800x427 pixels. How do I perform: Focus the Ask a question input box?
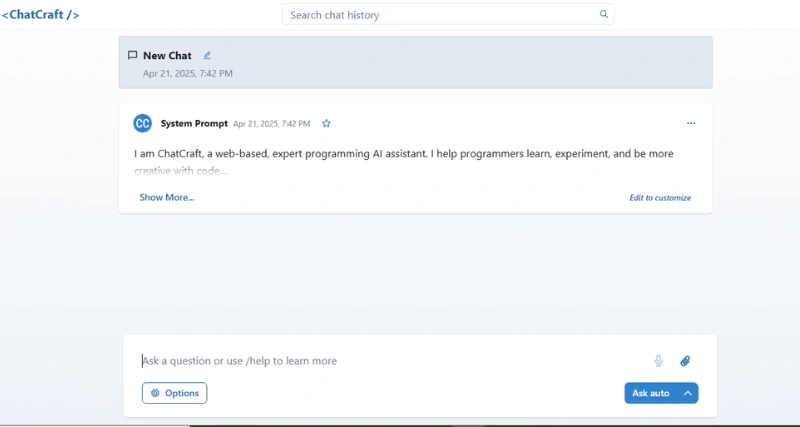pos(390,361)
